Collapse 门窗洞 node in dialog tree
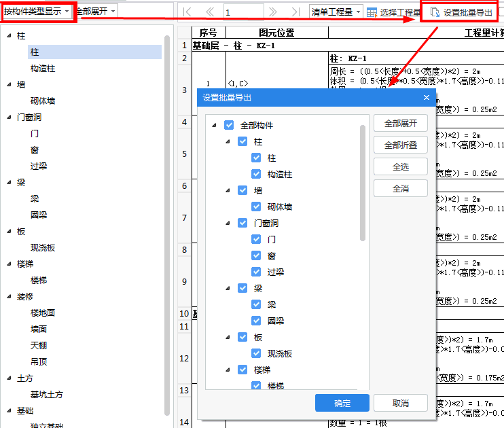The width and height of the screenshot is (504, 428). click(228, 224)
